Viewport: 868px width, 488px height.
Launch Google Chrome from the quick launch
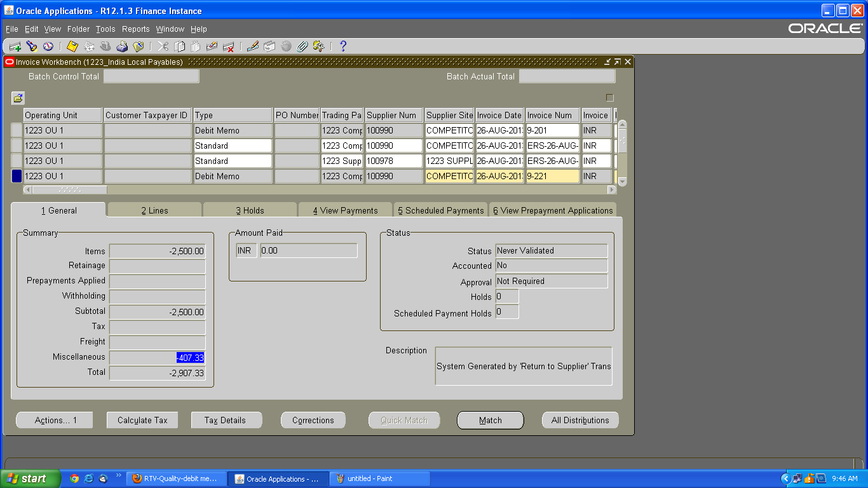(74, 478)
